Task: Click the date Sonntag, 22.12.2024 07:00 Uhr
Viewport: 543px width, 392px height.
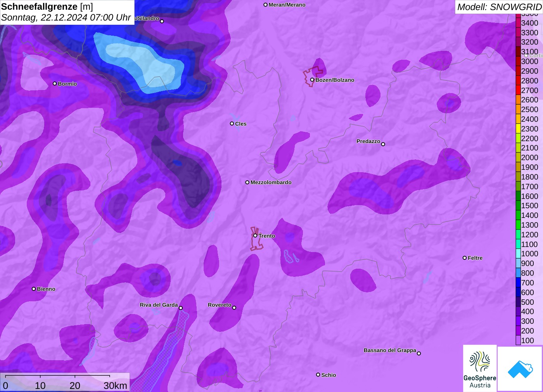Action: (x=66, y=17)
